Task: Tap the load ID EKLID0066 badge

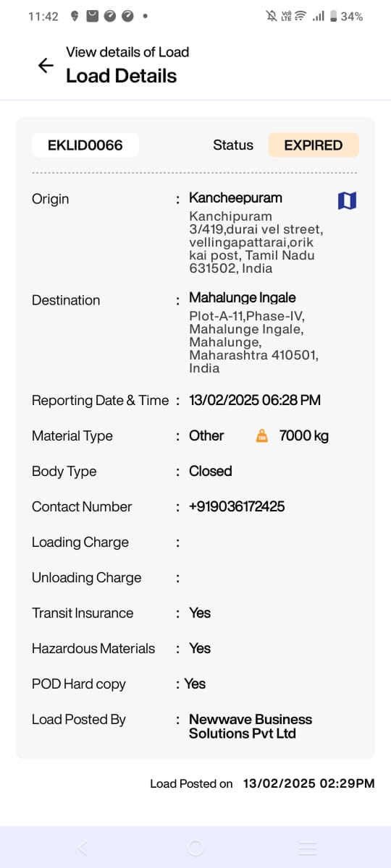Action: 85,145
